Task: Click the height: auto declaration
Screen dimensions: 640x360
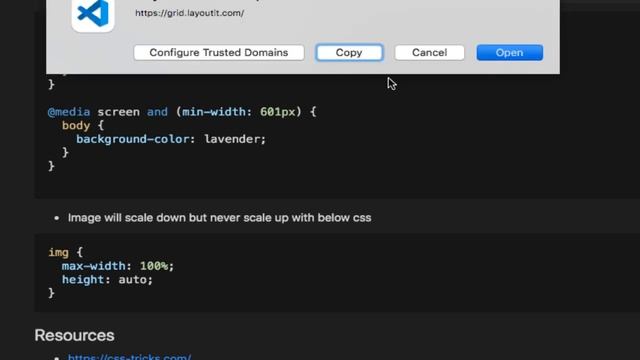Action: [107, 280]
